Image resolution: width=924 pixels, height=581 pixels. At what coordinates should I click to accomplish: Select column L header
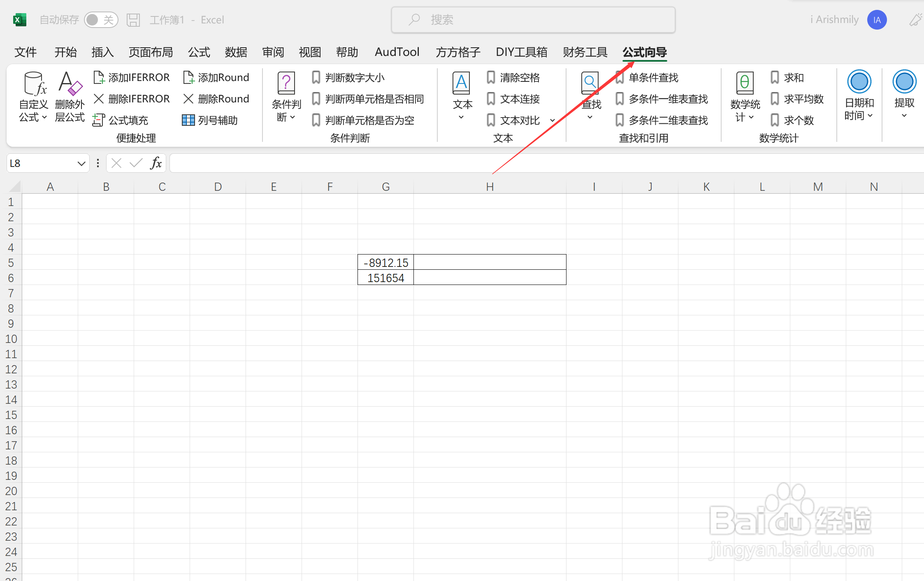(762, 187)
